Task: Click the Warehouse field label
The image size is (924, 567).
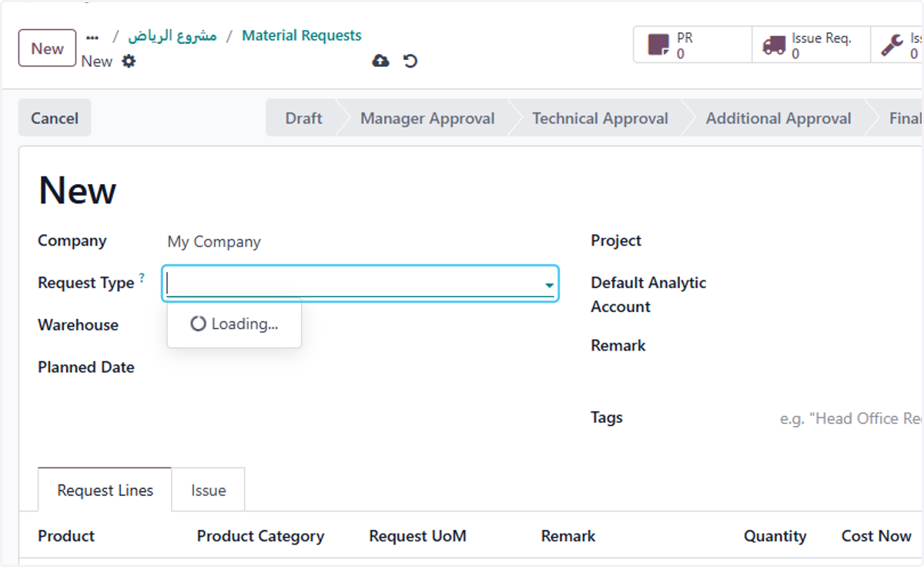Action: point(78,325)
